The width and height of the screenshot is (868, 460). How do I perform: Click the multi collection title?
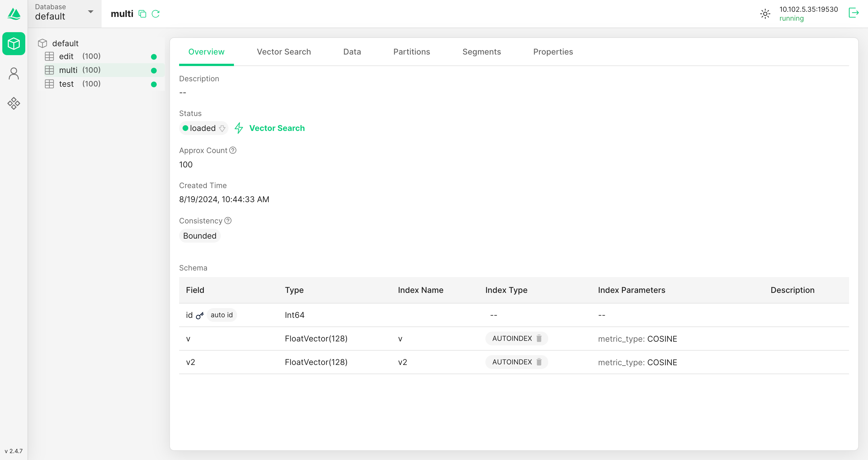122,14
